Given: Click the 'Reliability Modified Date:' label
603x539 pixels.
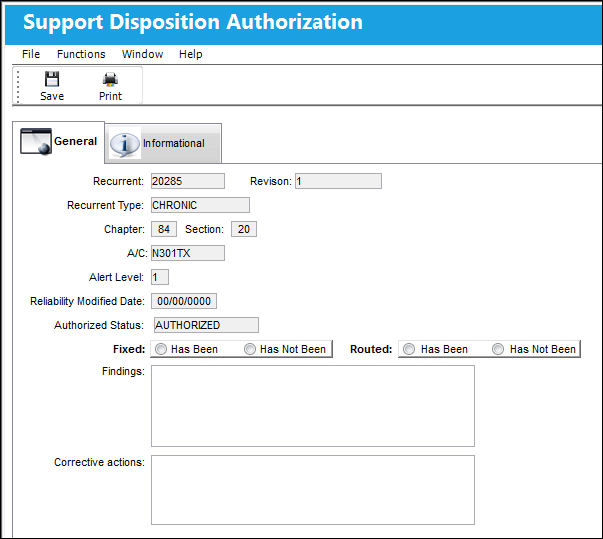Looking at the screenshot, I should (87, 301).
